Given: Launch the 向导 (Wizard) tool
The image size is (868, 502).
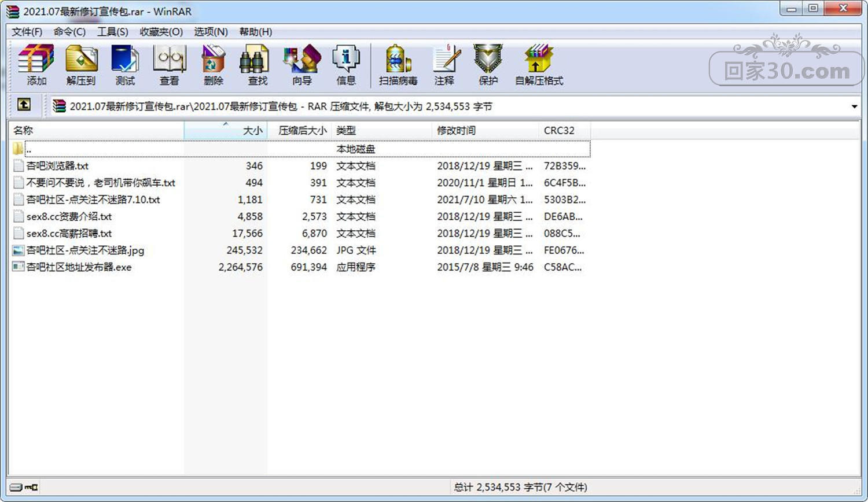Looking at the screenshot, I should click(301, 65).
